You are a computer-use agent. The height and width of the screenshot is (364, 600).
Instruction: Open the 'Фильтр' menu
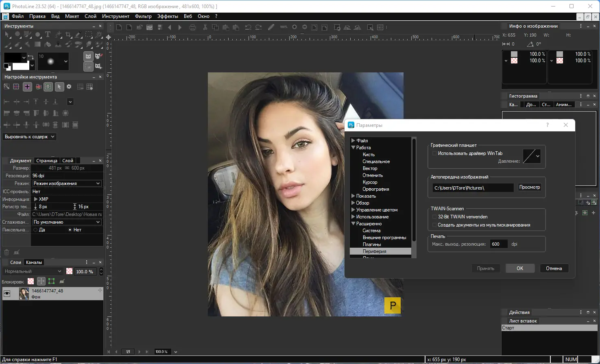pyautogui.click(x=143, y=16)
